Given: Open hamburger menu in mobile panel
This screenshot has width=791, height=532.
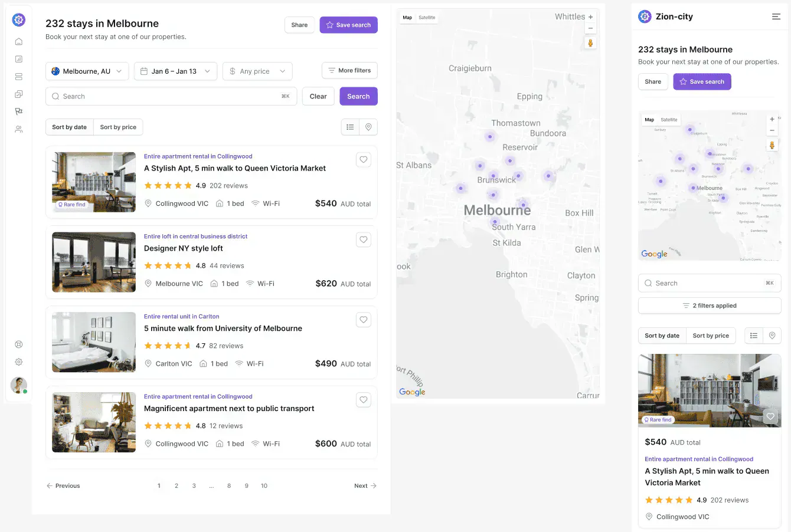Looking at the screenshot, I should [x=776, y=17].
